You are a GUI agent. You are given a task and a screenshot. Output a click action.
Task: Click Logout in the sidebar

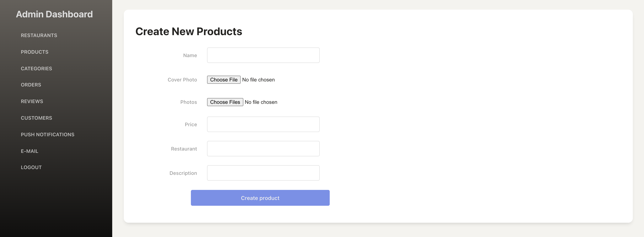point(31,168)
